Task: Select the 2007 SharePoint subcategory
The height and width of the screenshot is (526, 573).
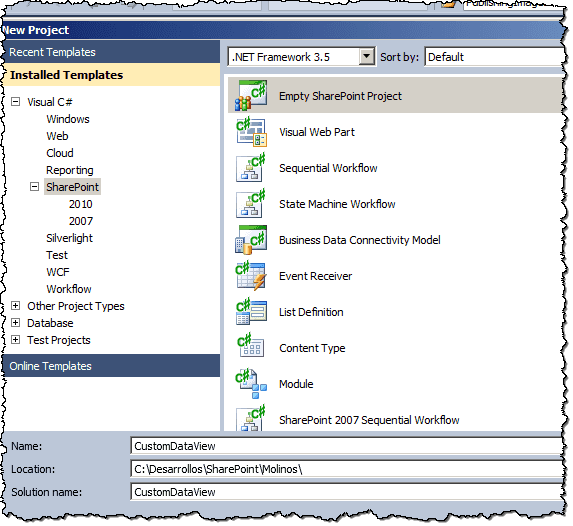Action: 81,221
